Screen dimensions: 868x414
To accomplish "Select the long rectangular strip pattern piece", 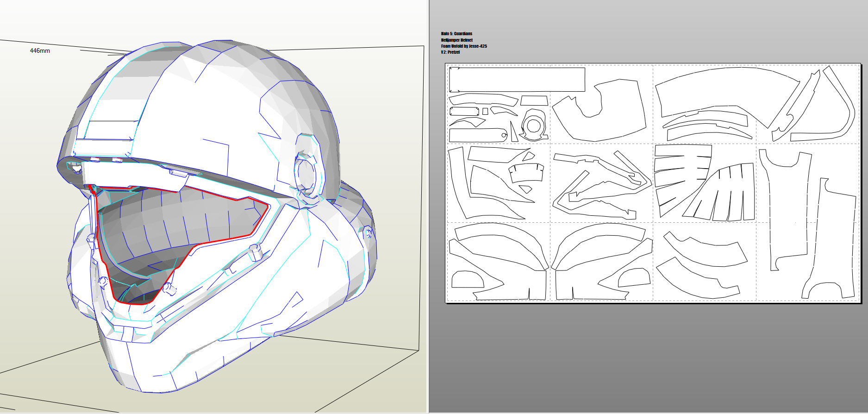I will [x=517, y=80].
